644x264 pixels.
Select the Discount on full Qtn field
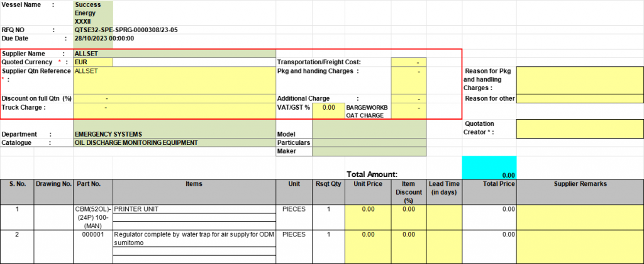coord(175,99)
